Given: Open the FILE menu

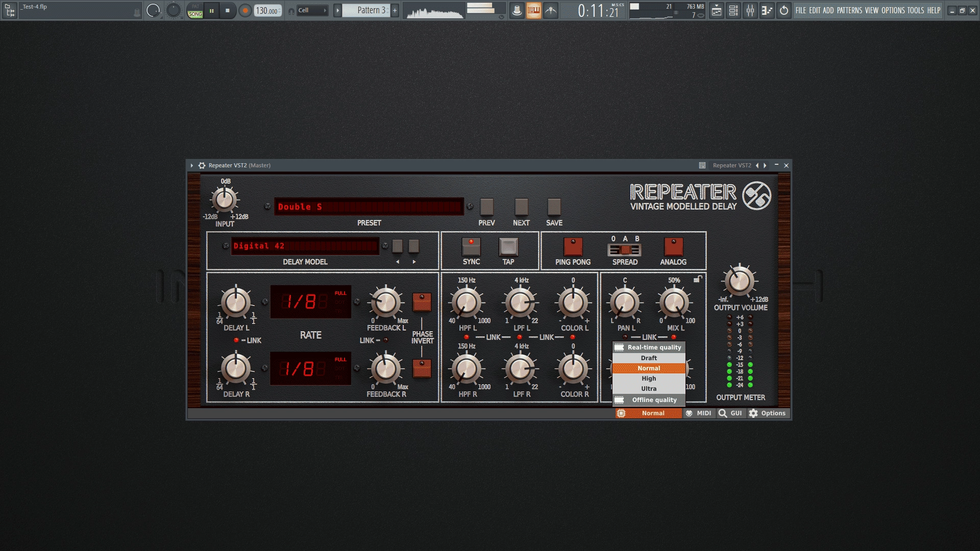Looking at the screenshot, I should (x=801, y=10).
